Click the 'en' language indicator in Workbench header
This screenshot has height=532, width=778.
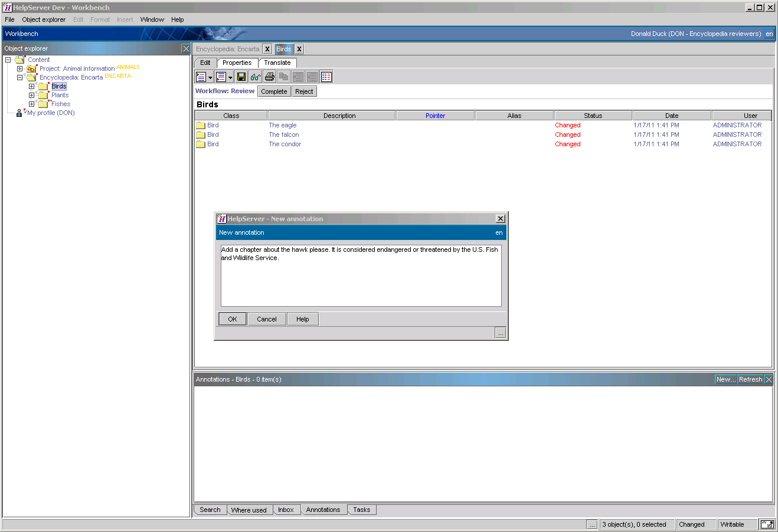[x=769, y=34]
